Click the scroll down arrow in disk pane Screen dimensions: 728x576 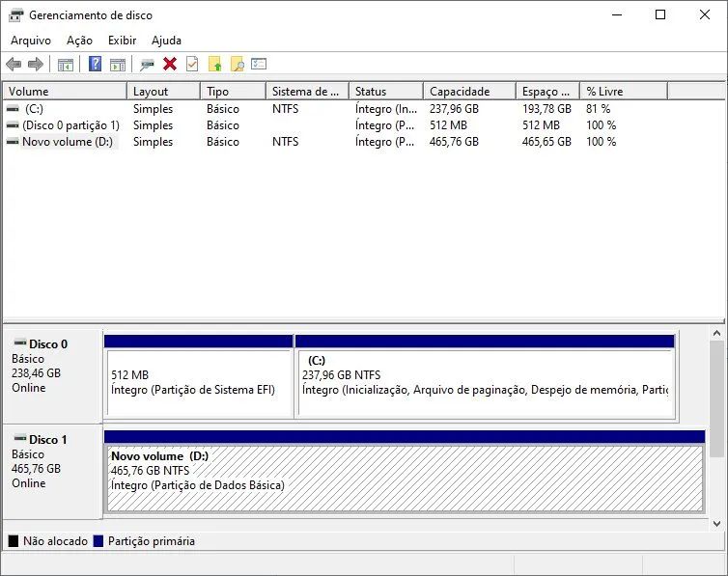(x=716, y=524)
